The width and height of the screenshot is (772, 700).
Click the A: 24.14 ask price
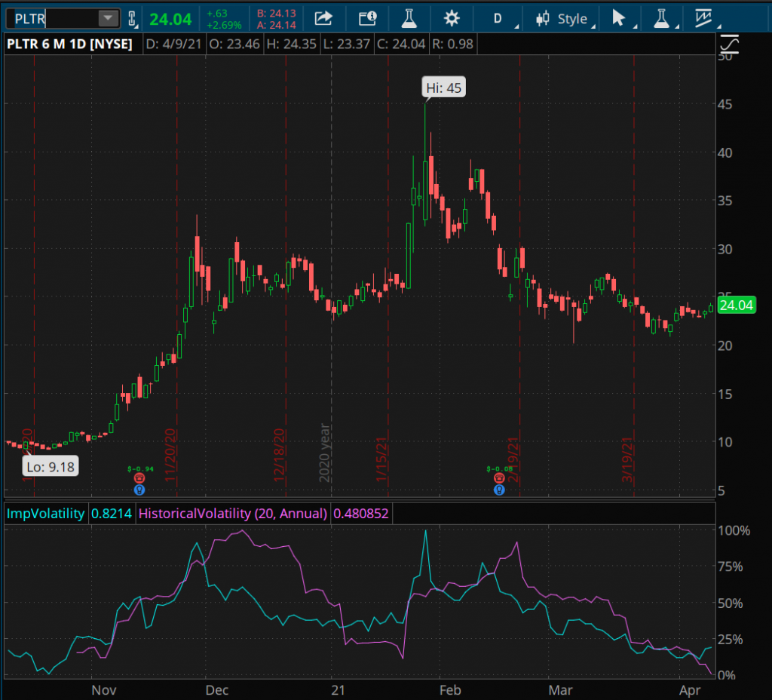tap(276, 25)
